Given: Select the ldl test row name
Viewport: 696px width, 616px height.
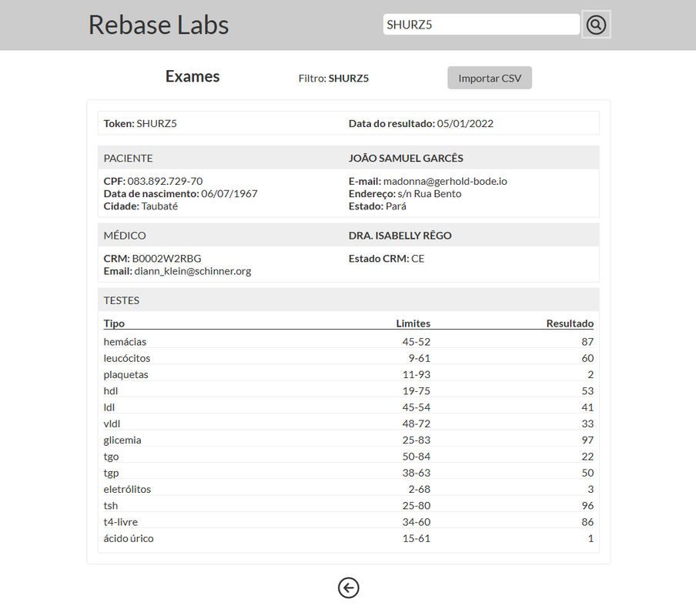Looking at the screenshot, I should click(x=109, y=407).
